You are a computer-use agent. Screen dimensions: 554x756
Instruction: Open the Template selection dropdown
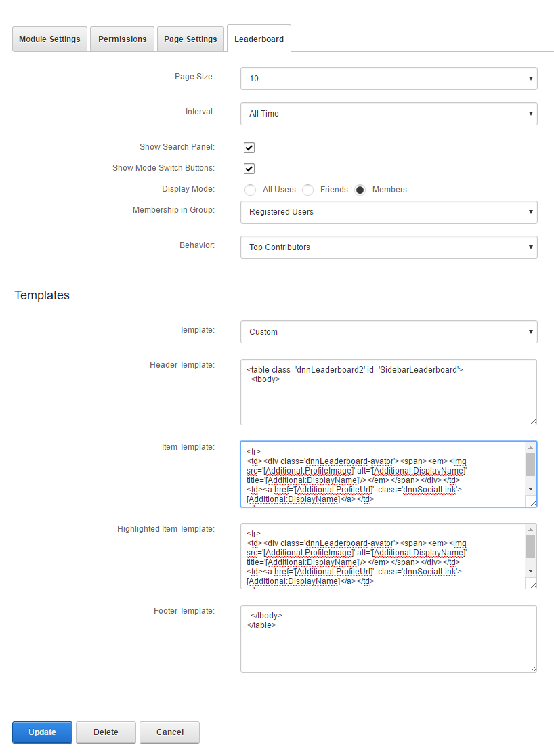(389, 332)
